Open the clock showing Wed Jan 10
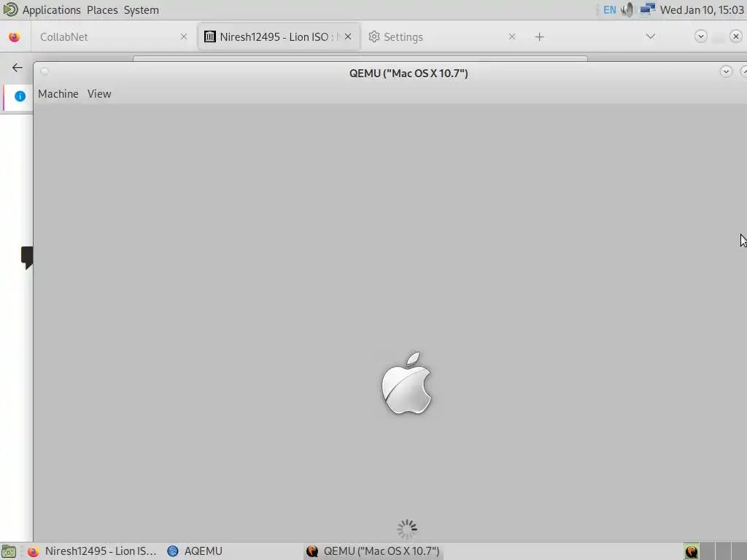 pos(701,10)
